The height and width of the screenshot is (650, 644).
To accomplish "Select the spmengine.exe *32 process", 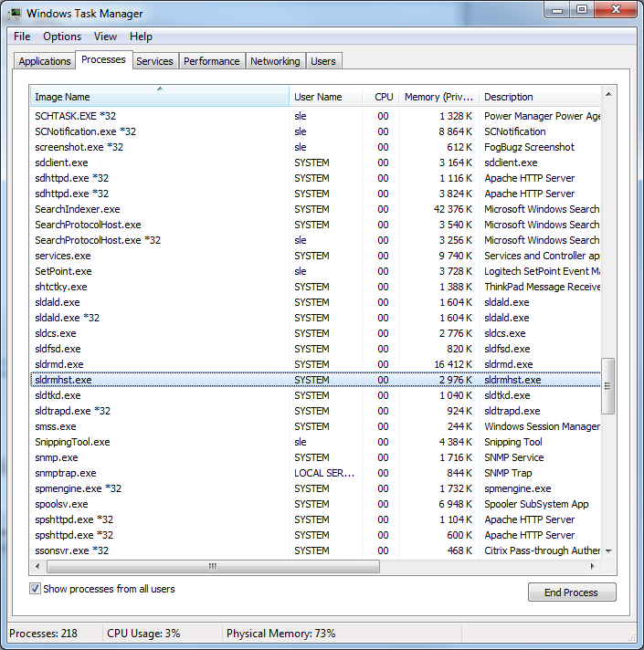I will click(x=315, y=488).
